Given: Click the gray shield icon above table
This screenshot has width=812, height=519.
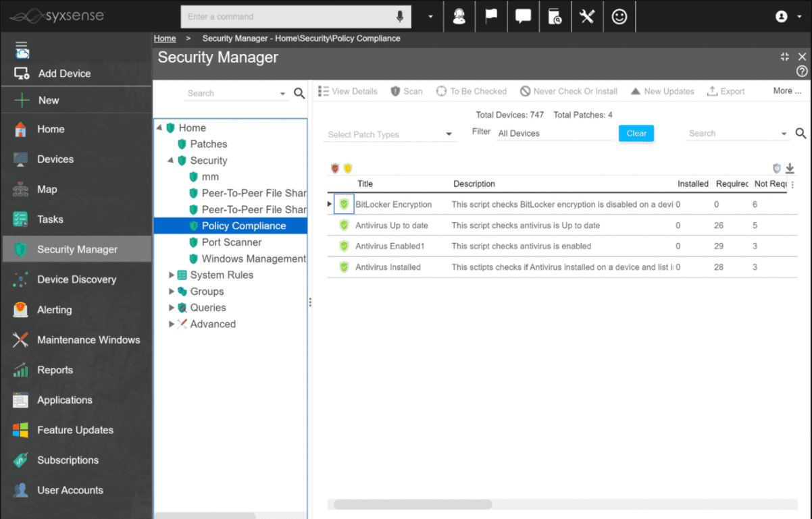Looking at the screenshot, I should click(777, 169).
